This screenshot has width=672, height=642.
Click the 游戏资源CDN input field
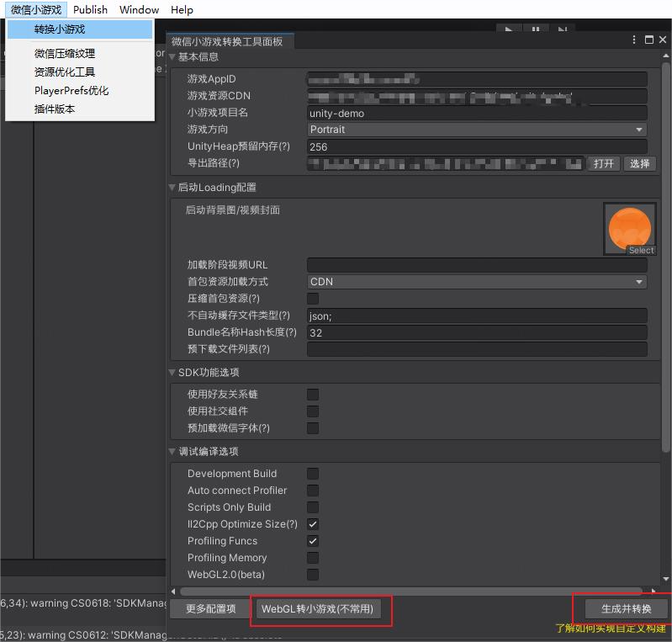point(477,96)
